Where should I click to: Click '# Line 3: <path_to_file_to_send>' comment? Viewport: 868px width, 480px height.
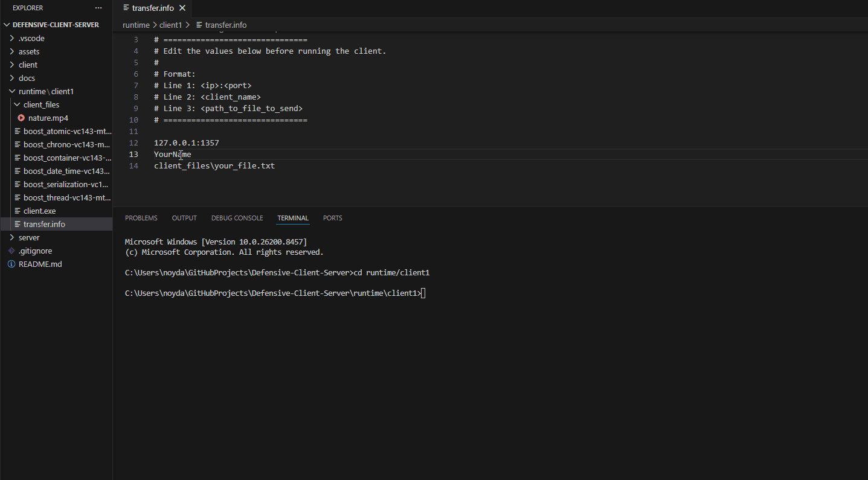(228, 109)
